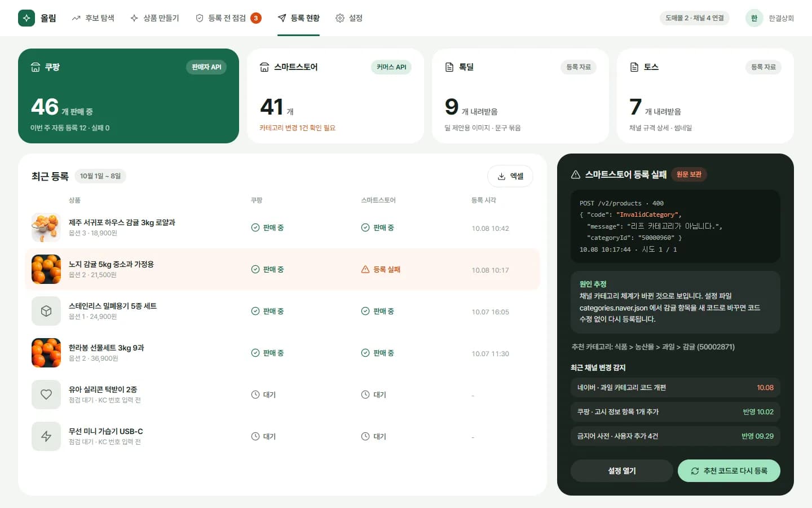Select the 쿠팡 channel card

point(129,96)
